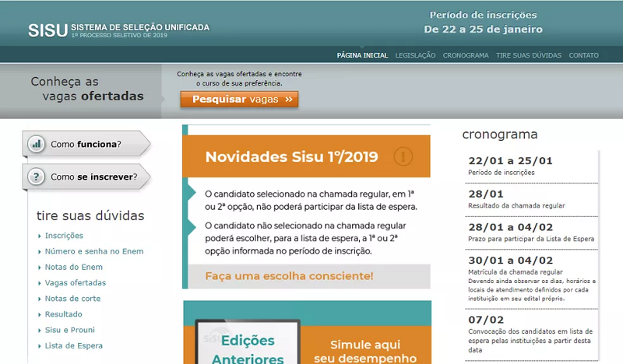This screenshot has width=623, height=364.
Task: Open the Resultado help link
Action: (x=64, y=314)
